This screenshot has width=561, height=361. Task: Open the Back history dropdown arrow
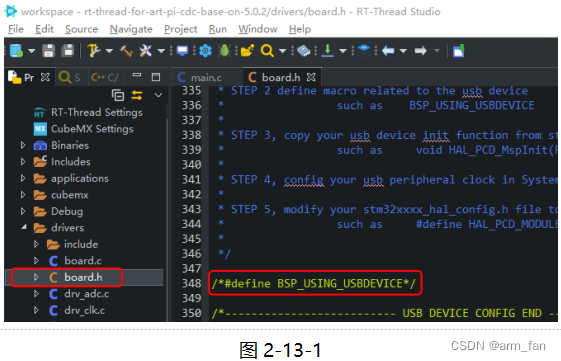coord(403,51)
